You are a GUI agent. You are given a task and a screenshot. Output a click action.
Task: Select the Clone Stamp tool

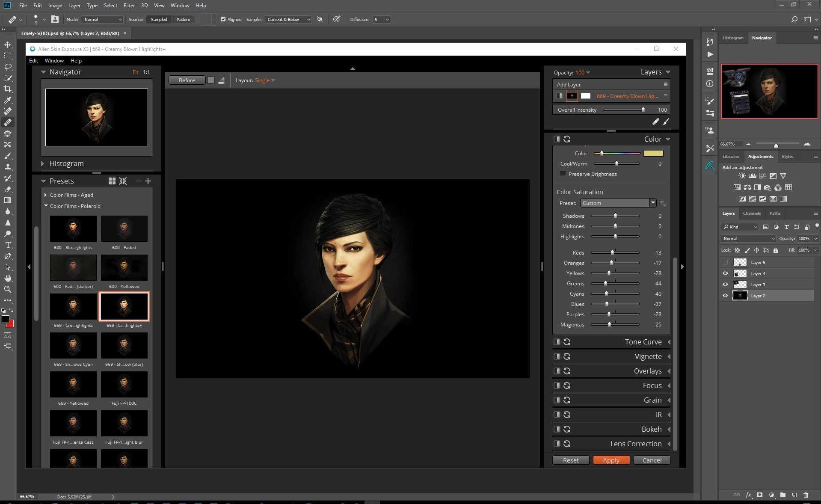point(8,167)
